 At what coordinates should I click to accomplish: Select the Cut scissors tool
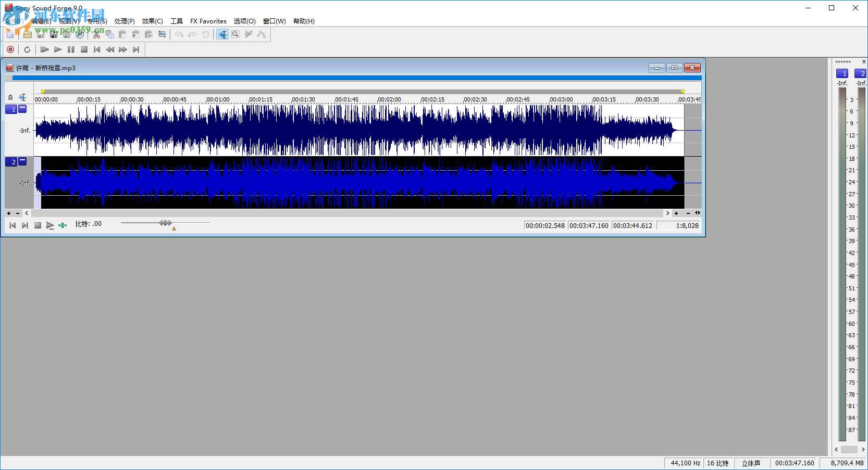pyautogui.click(x=96, y=34)
